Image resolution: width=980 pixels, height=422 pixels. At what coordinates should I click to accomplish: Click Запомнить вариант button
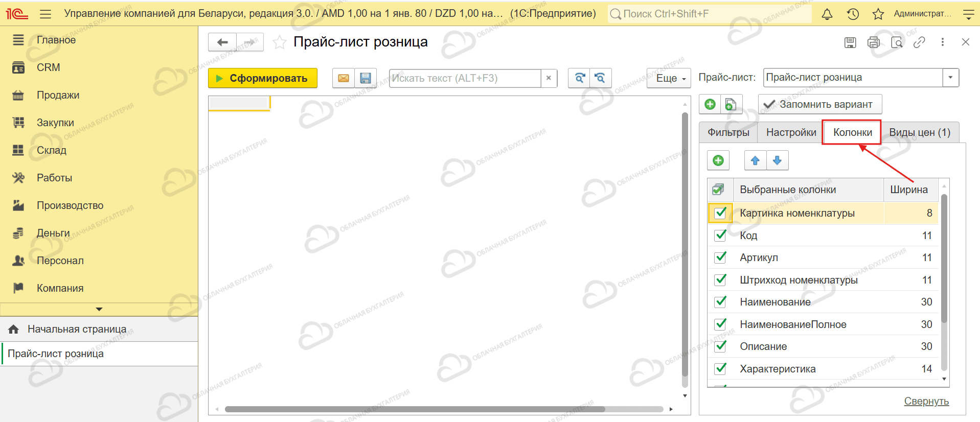coord(820,104)
